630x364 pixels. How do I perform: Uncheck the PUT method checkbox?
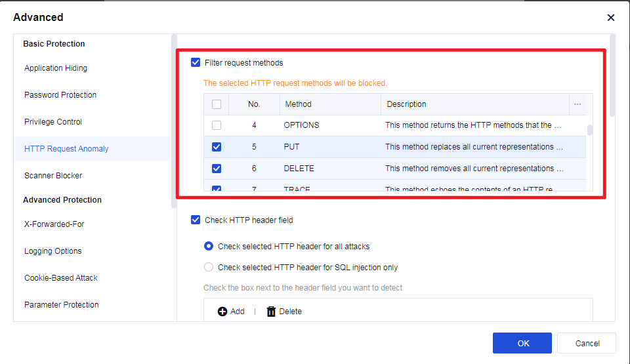pos(217,147)
